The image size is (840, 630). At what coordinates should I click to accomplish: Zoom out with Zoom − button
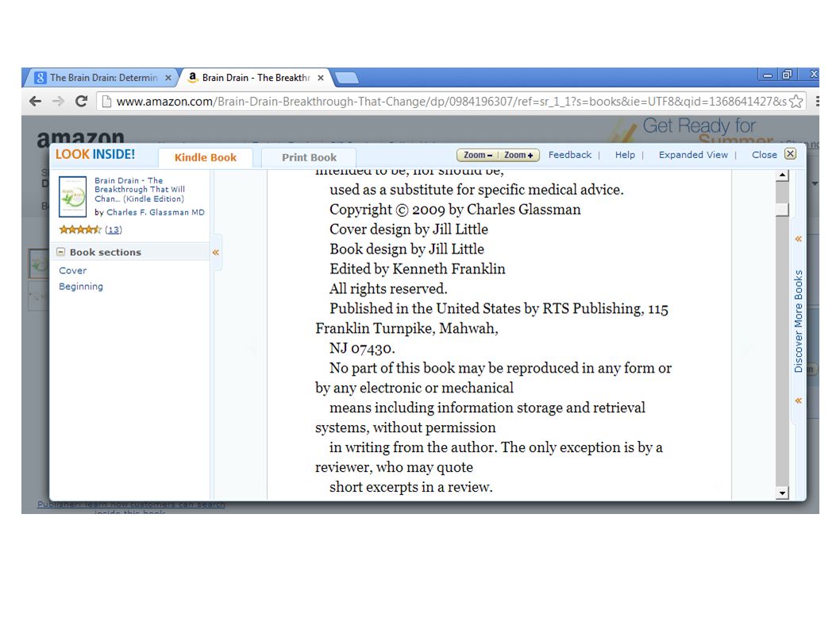point(477,155)
